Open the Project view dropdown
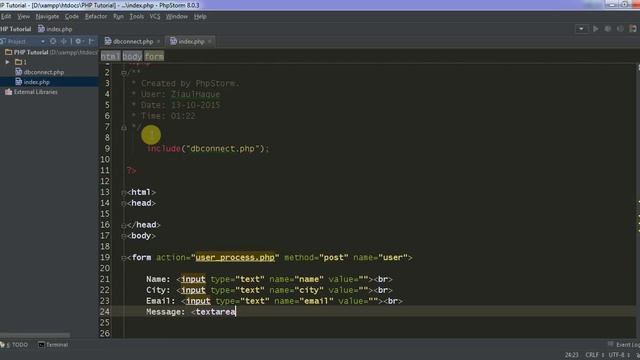 (42, 42)
